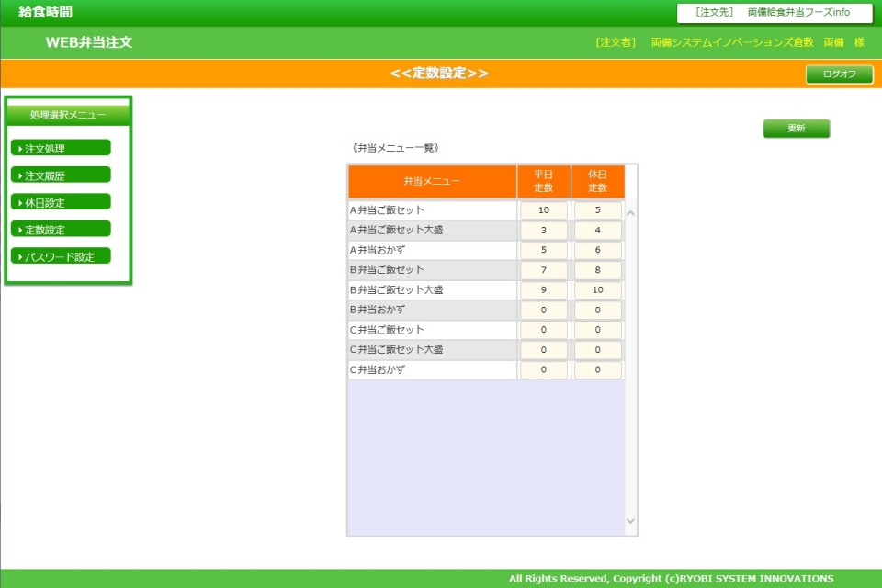Screen dimensions: 882x588
Task: Select 休日定数 field for A弁当ご飯セット大盛
Action: pos(597,230)
